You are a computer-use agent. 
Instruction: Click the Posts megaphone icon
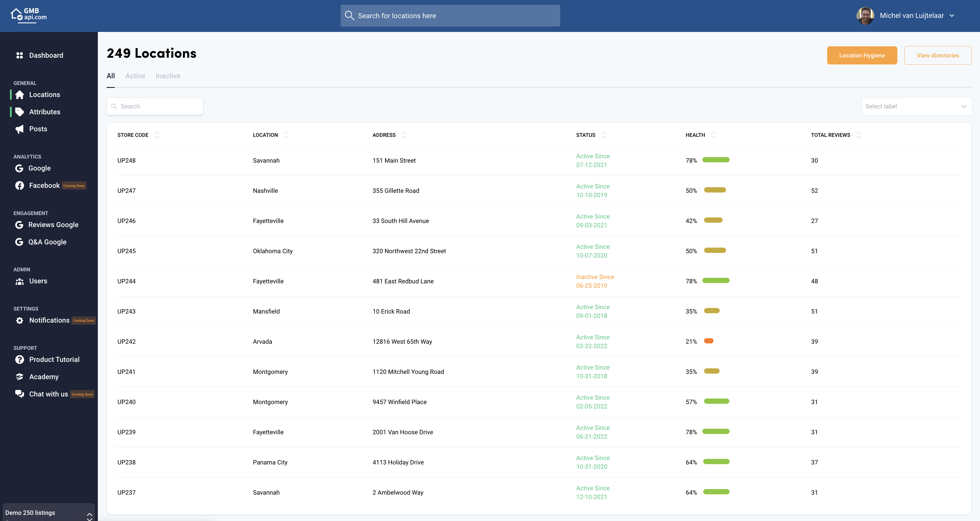click(x=20, y=129)
